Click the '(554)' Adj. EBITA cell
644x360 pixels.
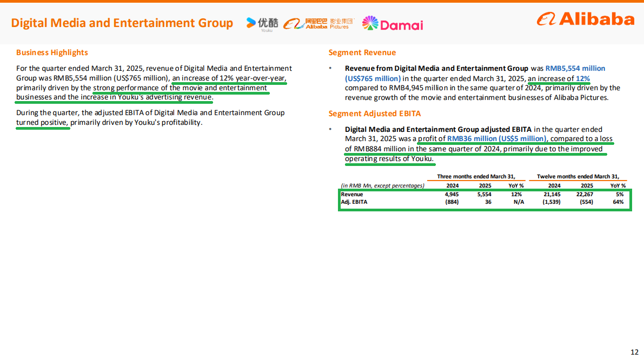pyautogui.click(x=586, y=202)
